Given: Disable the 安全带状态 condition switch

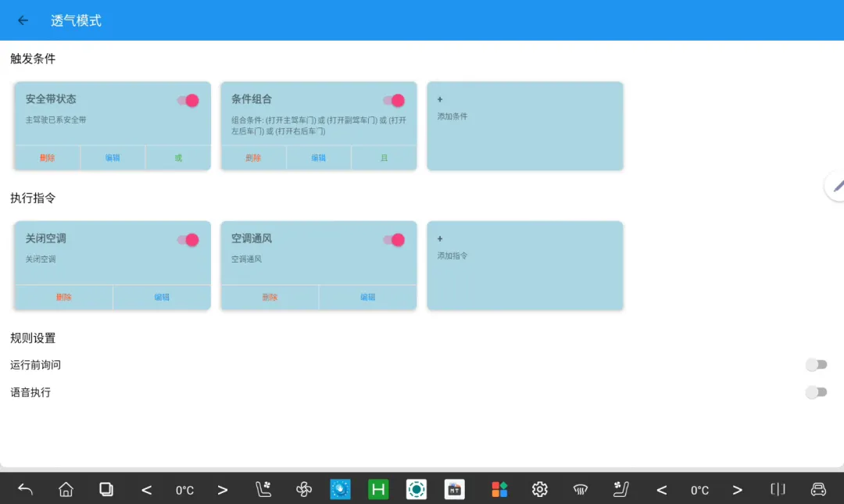Looking at the screenshot, I should 188,100.
